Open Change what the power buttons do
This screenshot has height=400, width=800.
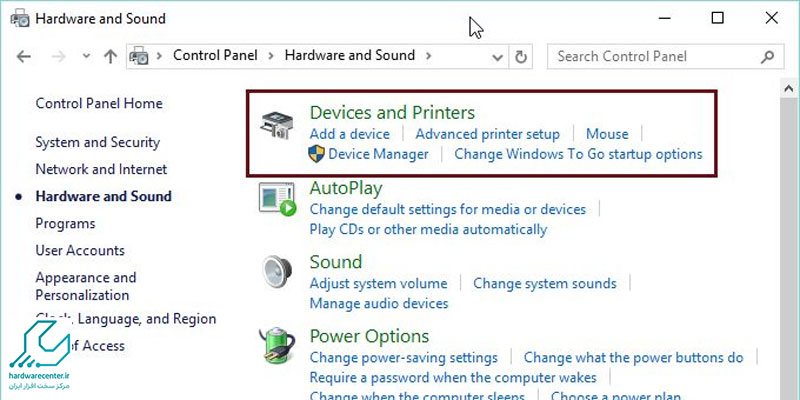(633, 358)
